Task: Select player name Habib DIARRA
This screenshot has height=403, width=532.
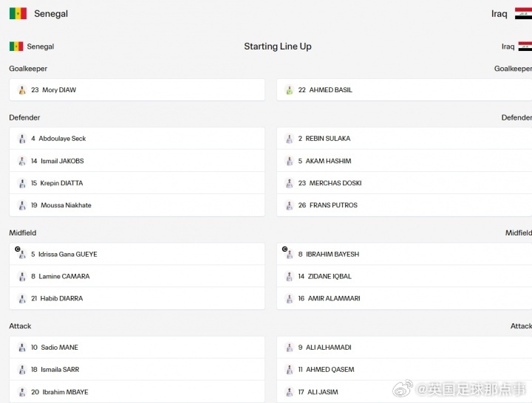Action: 61,299
